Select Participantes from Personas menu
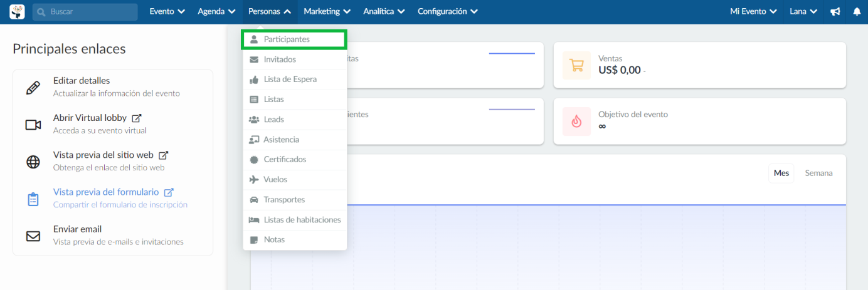The width and height of the screenshot is (868, 290). coord(294,39)
